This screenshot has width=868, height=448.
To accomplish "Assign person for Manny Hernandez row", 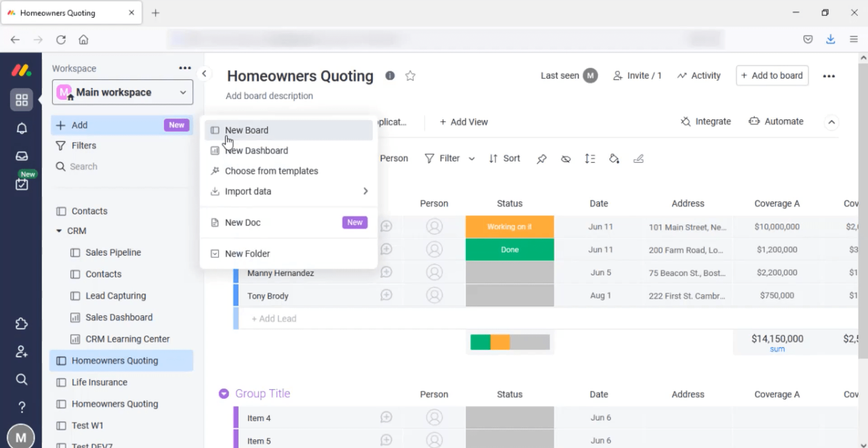I will click(434, 272).
